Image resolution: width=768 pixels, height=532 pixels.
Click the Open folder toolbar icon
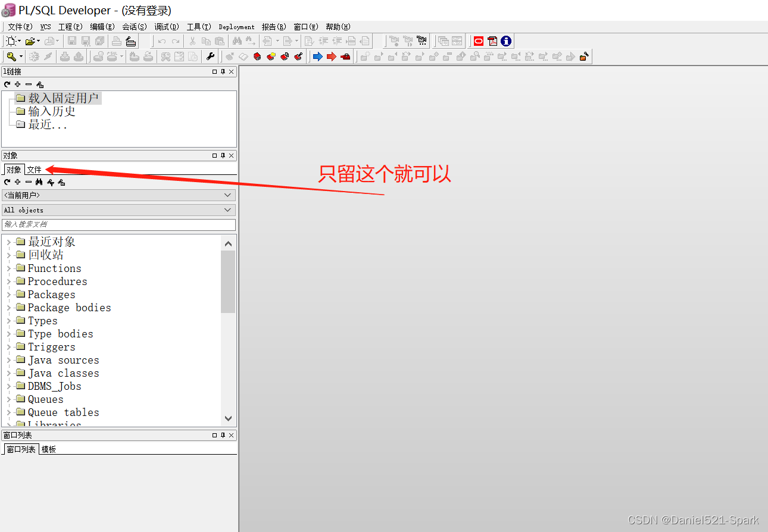(30, 41)
